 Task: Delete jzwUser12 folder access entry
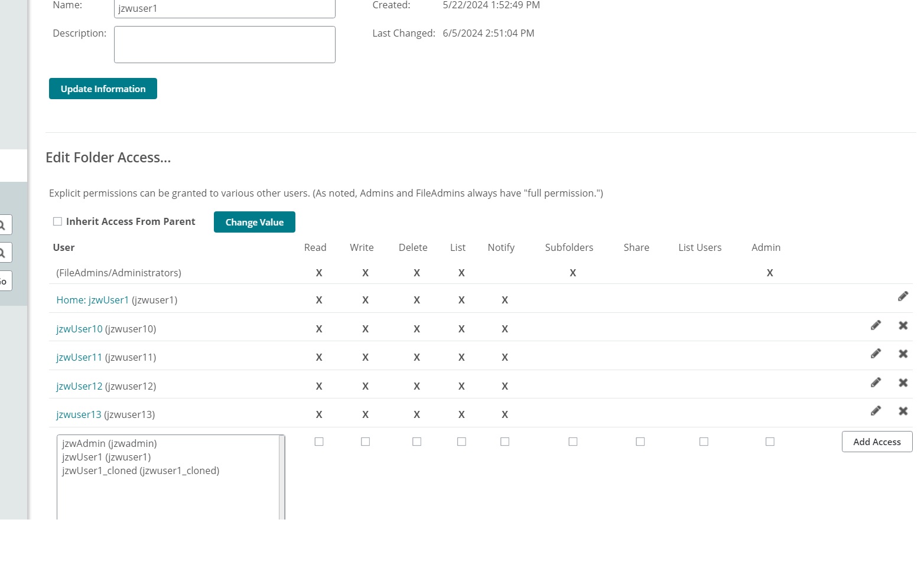point(903,383)
